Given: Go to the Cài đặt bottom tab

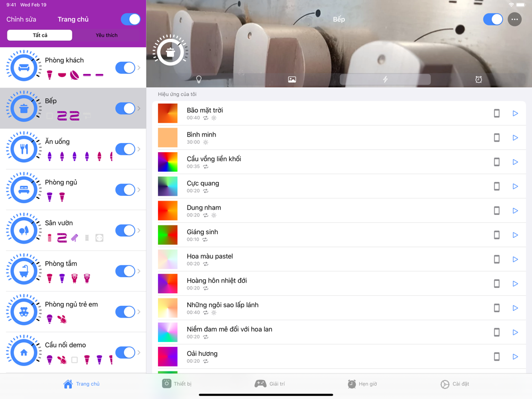Looking at the screenshot, I should (x=455, y=384).
